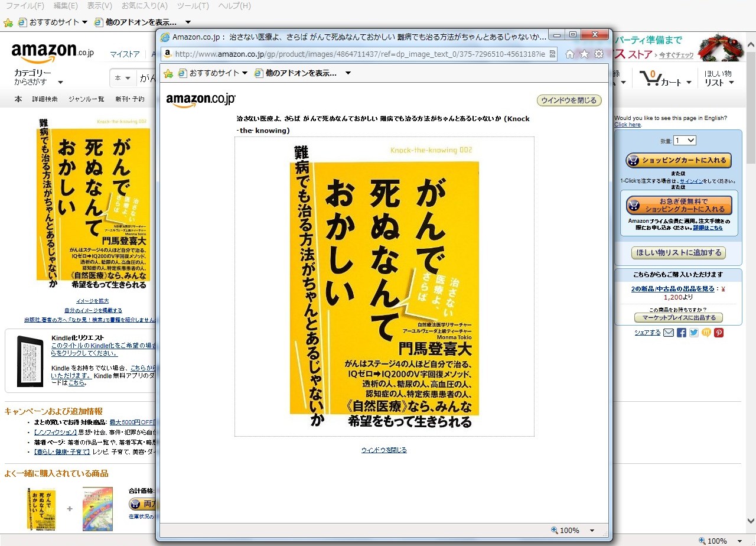
Task: Share via the Pinterest icon
Action: coord(719,333)
